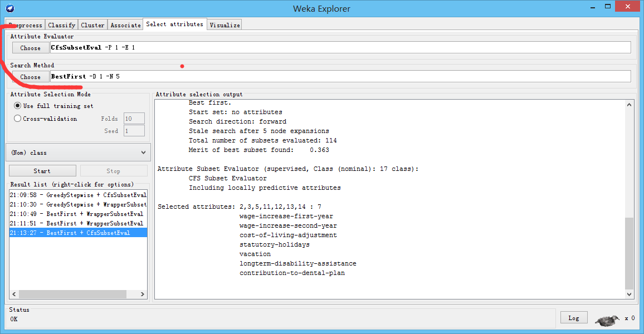Select result 21:10:30 GreedyStepwise + WrapperSubset
The image size is (644, 334).
(78, 204)
